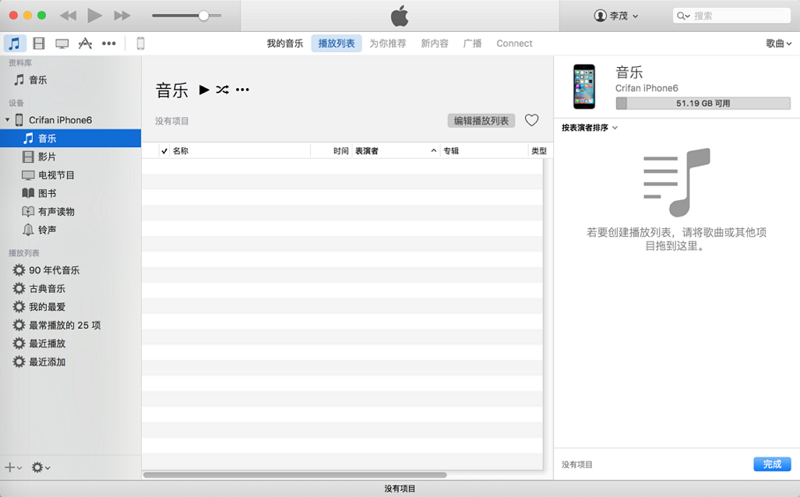Click the iPhone thumbnail in the right panel
Viewport: 800px width, 497px height.
point(584,86)
